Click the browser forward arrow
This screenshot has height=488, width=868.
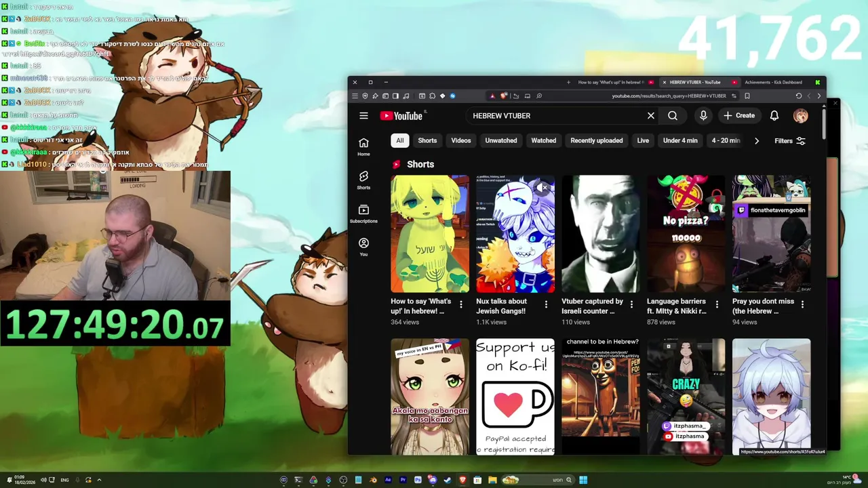819,96
